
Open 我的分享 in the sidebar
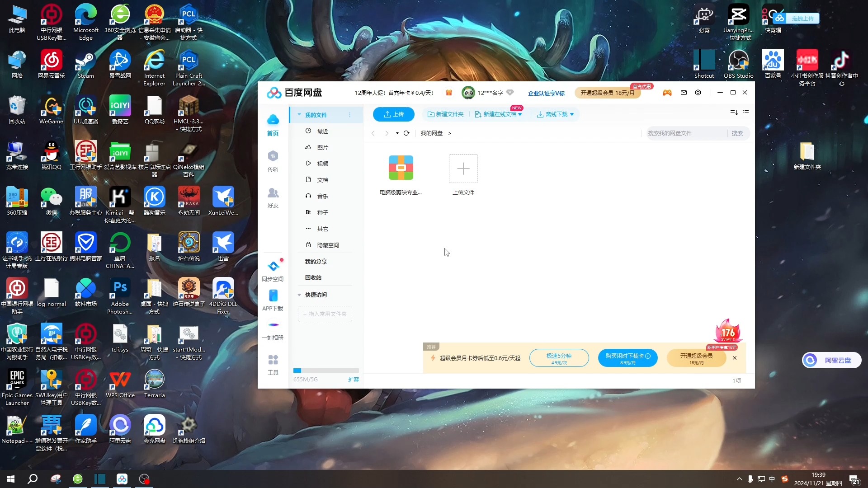click(x=316, y=262)
